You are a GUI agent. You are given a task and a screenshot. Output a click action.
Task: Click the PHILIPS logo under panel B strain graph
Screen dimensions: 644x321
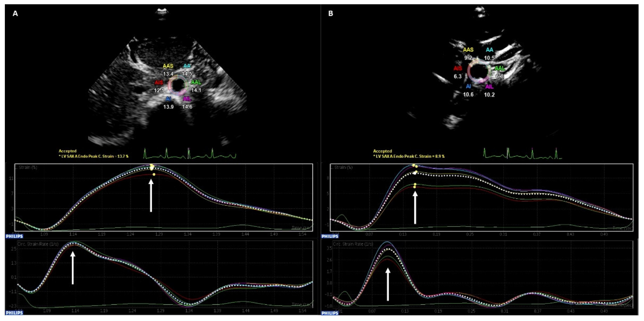pos(330,236)
